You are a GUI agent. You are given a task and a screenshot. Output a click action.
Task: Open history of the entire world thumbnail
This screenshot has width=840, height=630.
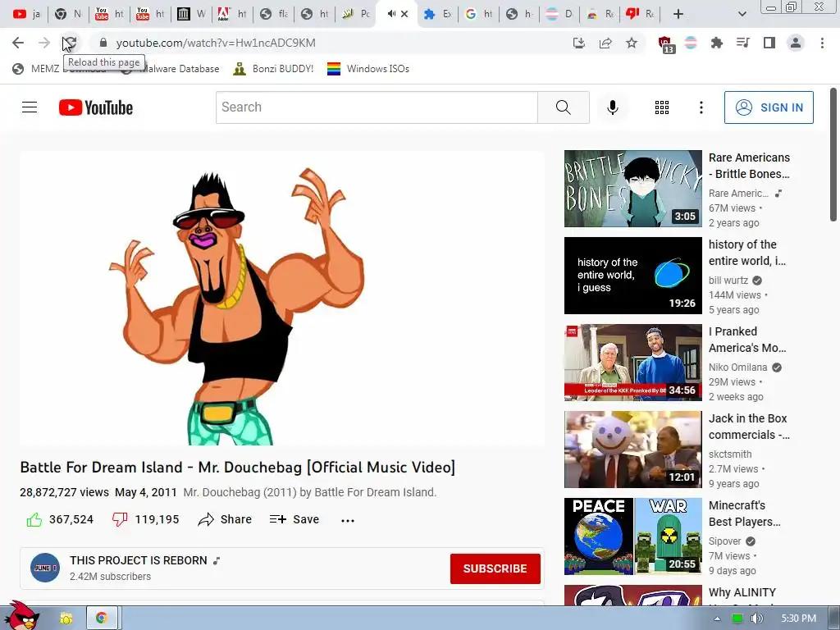[632, 276]
